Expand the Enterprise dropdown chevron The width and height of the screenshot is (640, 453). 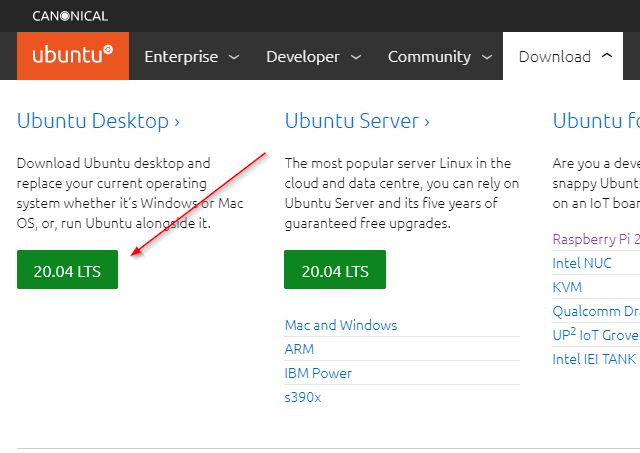(x=234, y=57)
